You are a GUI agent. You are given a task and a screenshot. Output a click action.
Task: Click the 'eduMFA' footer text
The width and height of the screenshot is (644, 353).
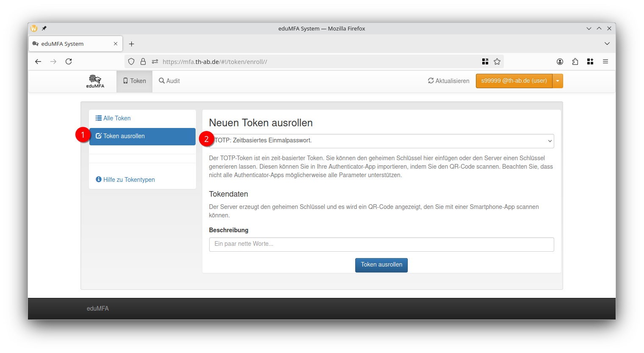98,309
